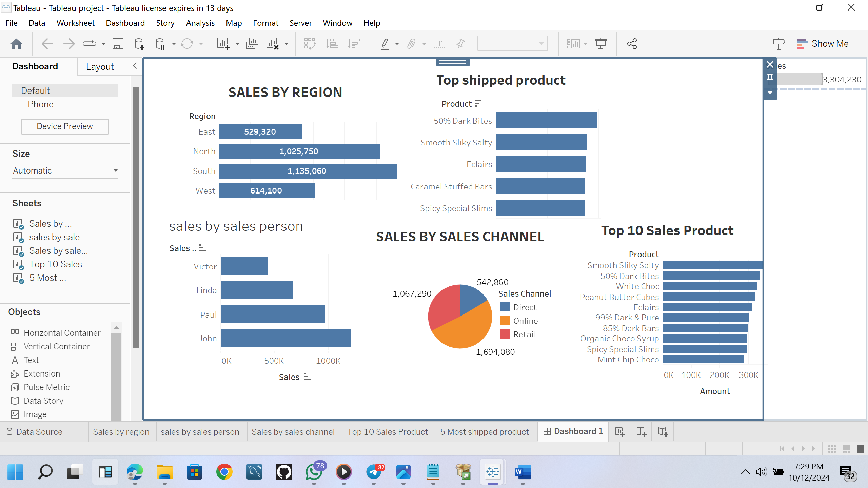Open the Analysis menu
868x488 pixels.
200,23
